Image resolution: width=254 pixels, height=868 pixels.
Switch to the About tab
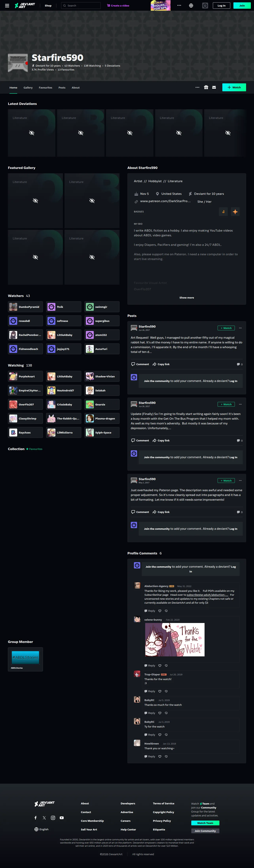tap(76, 88)
